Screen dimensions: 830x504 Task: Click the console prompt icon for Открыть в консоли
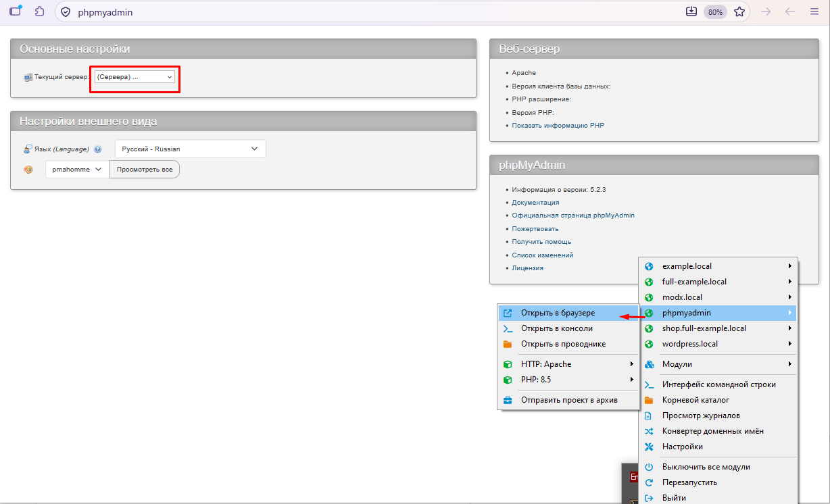coord(508,328)
